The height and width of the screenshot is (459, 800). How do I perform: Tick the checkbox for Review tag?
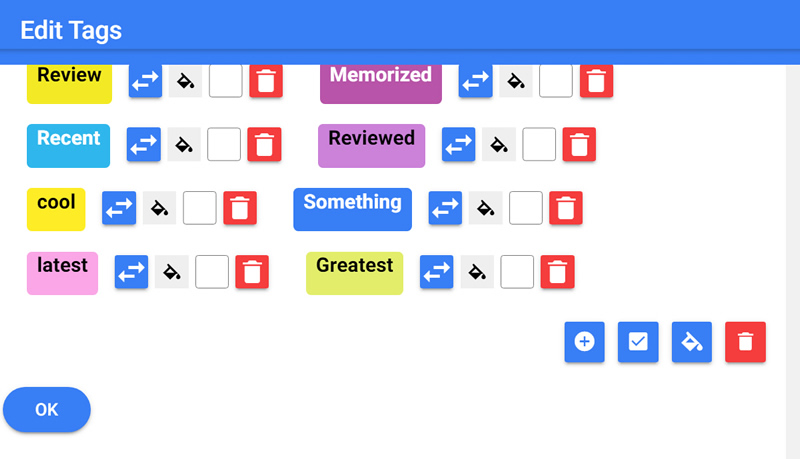226,81
